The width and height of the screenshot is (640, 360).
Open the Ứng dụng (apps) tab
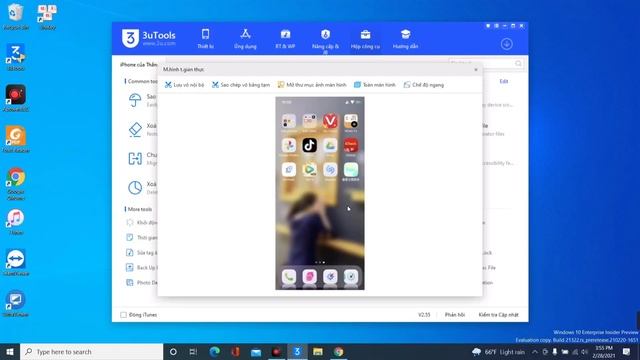point(245,39)
